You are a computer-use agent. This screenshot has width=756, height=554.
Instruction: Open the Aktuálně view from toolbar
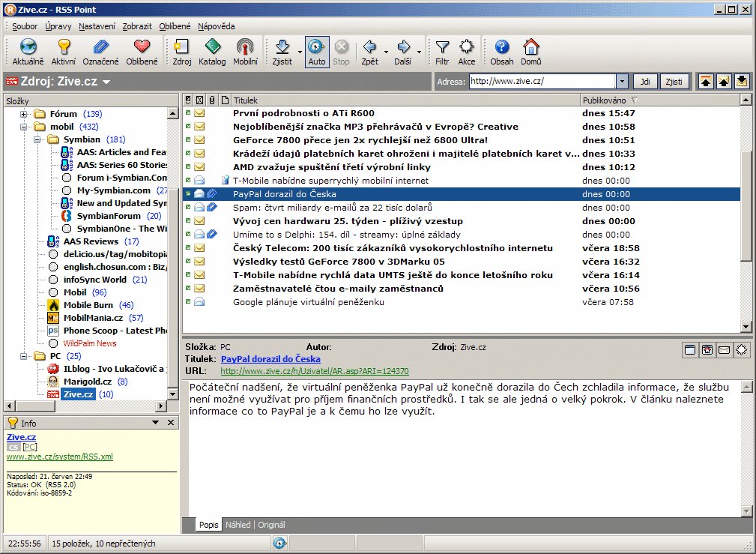[28, 52]
